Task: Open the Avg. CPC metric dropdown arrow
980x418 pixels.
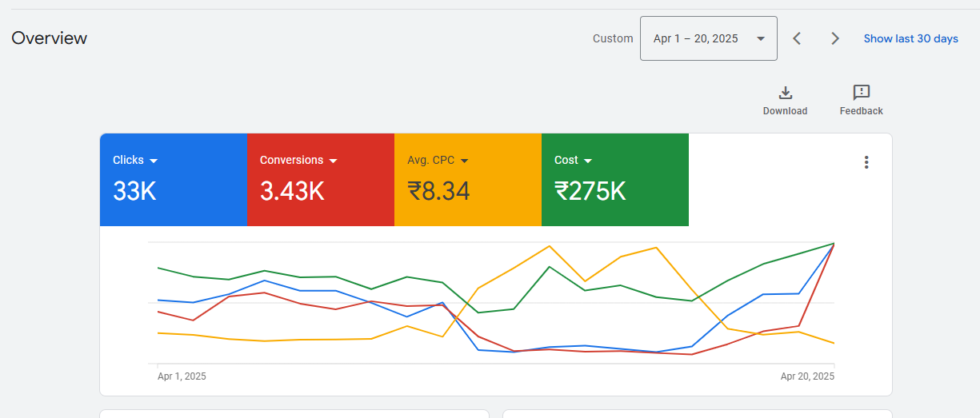Action: point(464,161)
